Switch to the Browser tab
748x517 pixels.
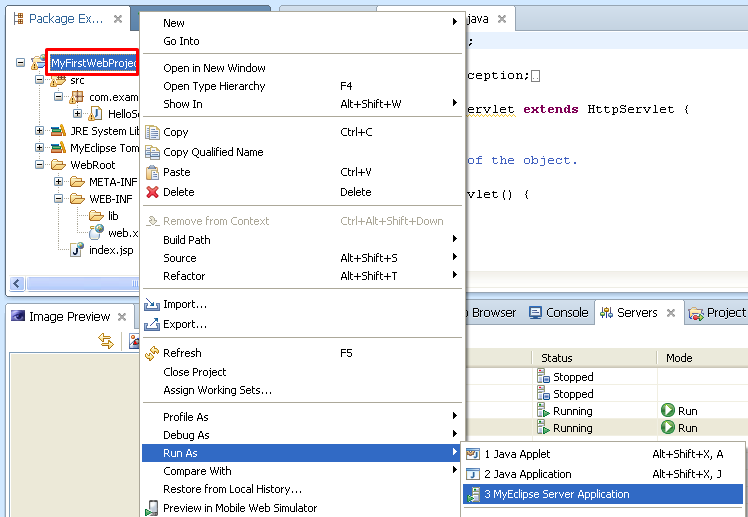pyautogui.click(x=493, y=313)
